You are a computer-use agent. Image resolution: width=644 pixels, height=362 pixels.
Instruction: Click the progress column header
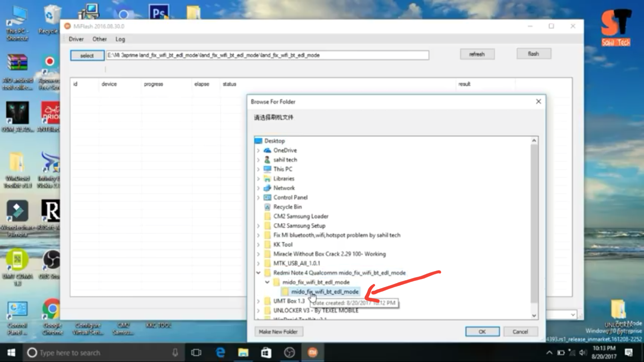coord(153,84)
